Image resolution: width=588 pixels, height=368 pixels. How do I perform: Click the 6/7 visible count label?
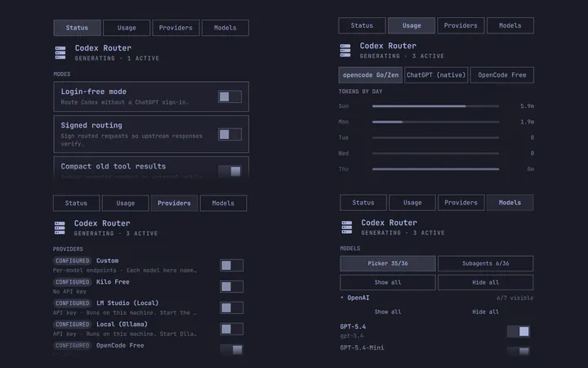[514, 298]
